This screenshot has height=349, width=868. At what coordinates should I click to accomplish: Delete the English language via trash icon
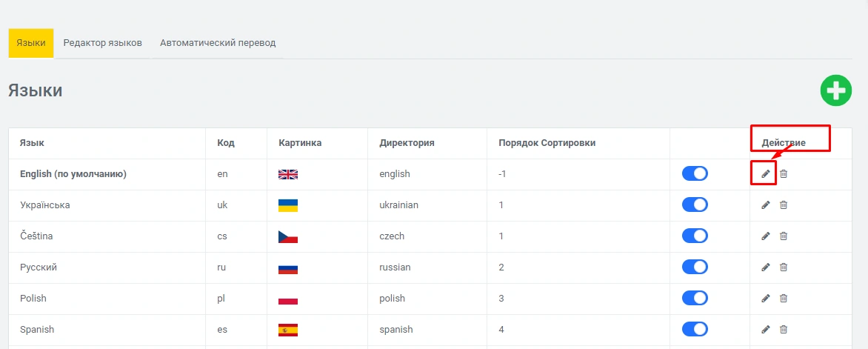click(x=784, y=174)
